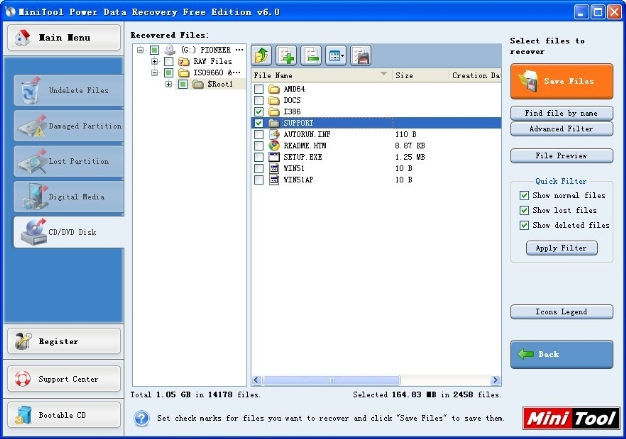Click Find file by name
This screenshot has height=439, width=626.
(x=561, y=113)
